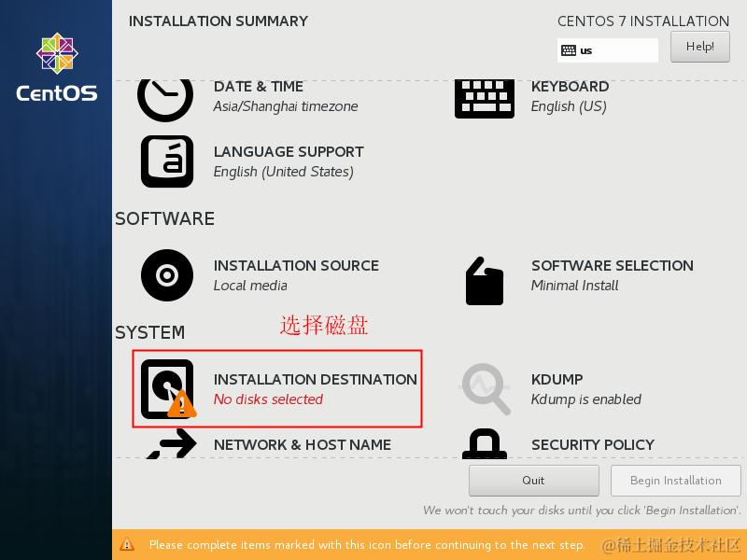
Task: Open KDUMP label
Action: [x=557, y=380]
